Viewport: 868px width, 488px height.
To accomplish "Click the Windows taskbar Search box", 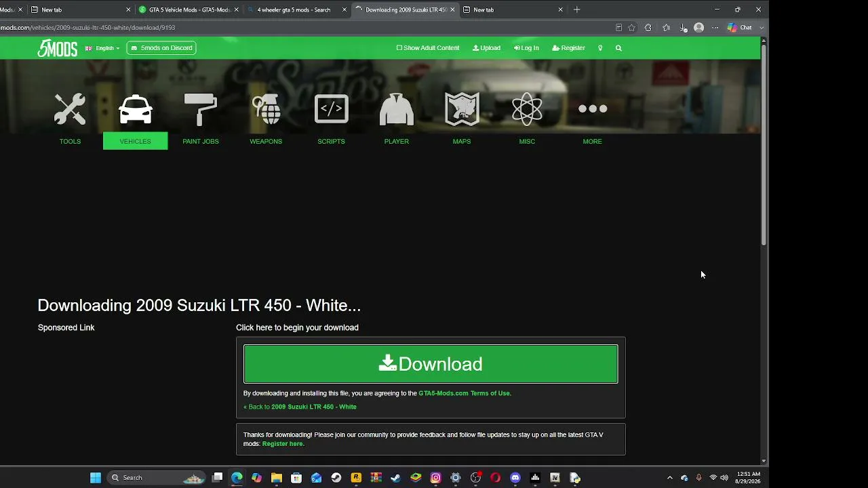I will (x=157, y=478).
